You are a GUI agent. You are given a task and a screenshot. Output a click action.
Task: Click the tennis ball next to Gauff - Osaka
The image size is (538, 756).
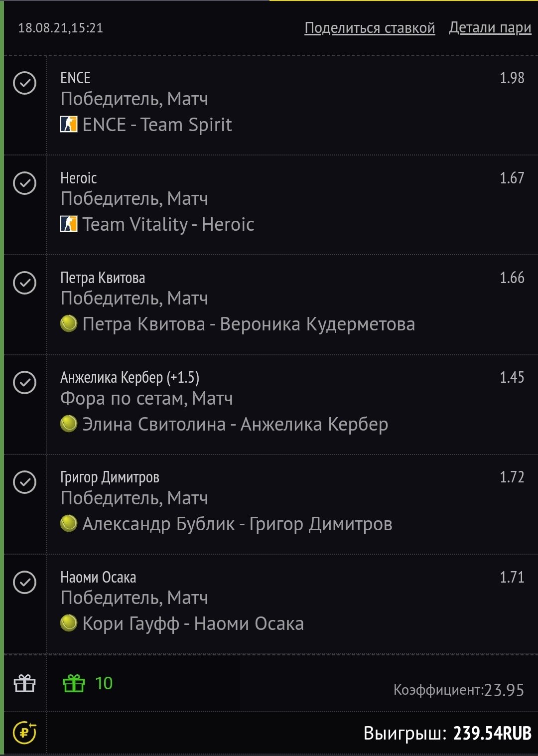[69, 623]
